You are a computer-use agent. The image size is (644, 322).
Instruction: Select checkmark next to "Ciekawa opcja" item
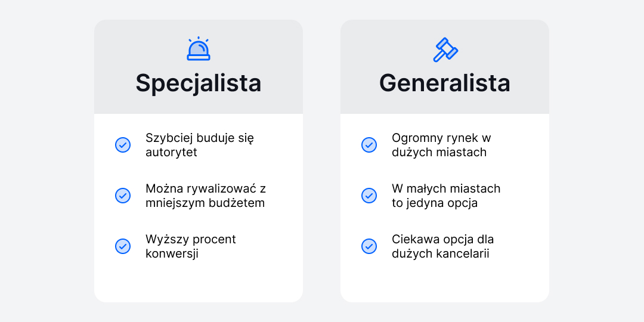[x=369, y=246]
